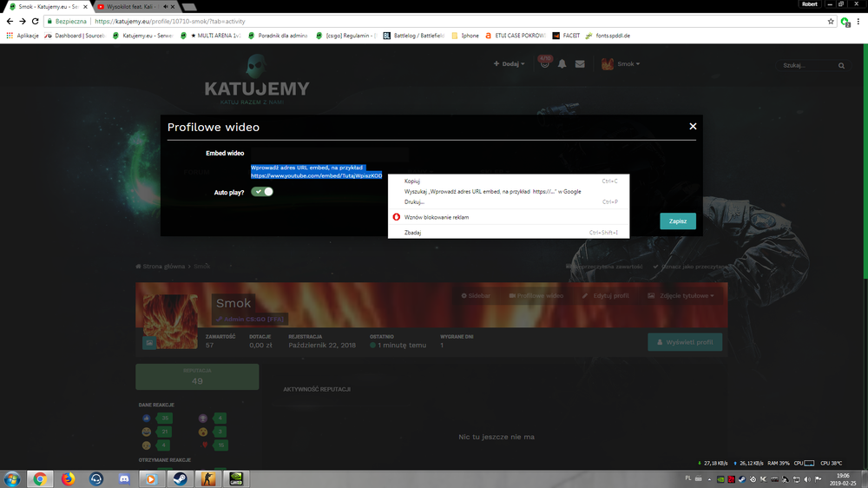This screenshot has width=868, height=488.
Task: Reload the page with the refresh icon
Action: (35, 21)
